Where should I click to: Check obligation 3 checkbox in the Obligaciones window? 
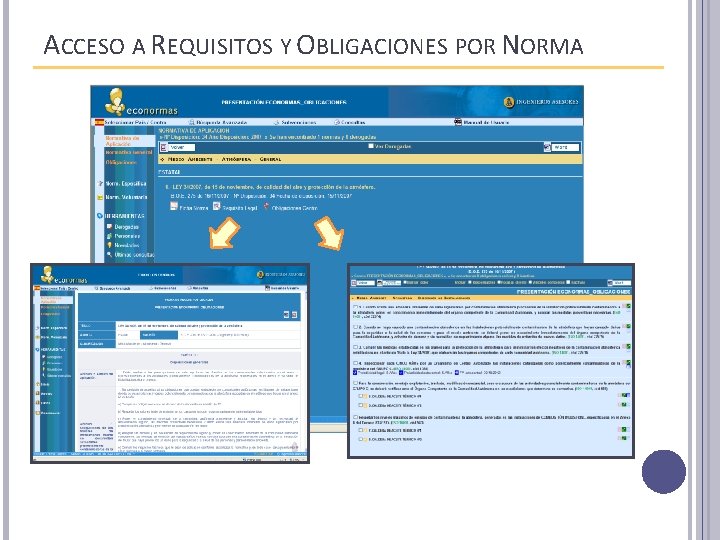[355, 347]
